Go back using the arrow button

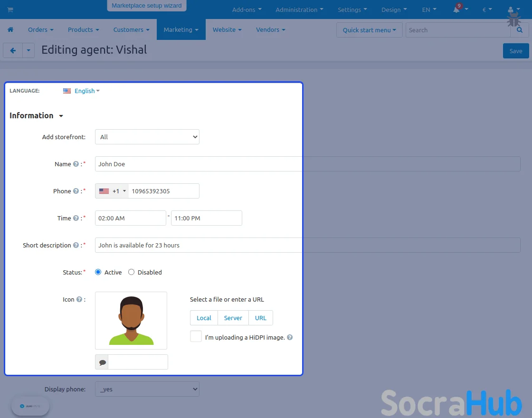click(x=13, y=50)
